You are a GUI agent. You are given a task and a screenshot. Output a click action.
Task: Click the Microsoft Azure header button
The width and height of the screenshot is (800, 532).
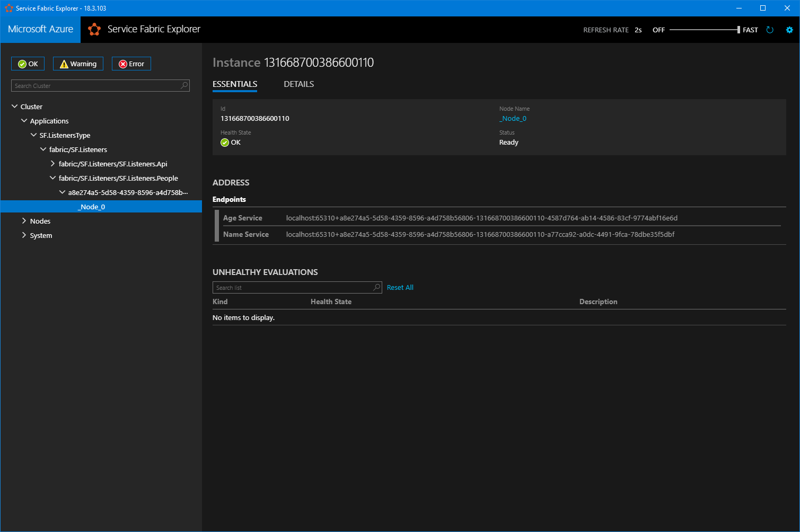pyautogui.click(x=40, y=30)
